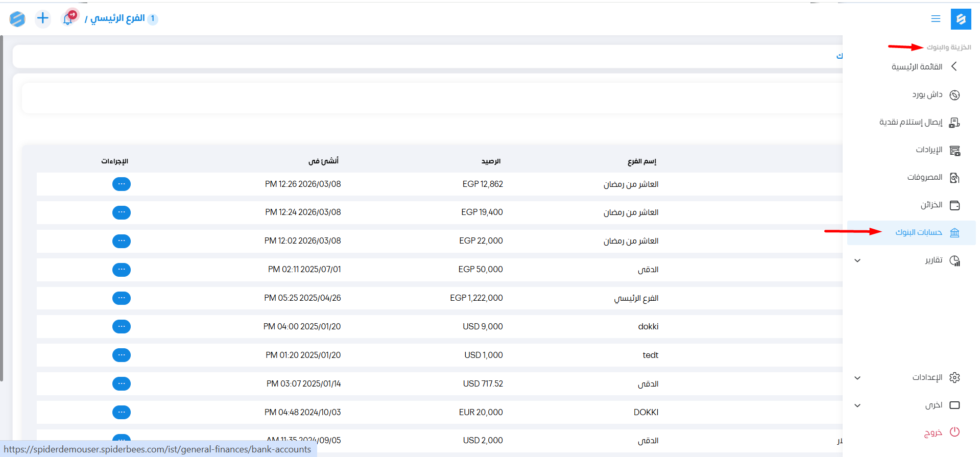The height and width of the screenshot is (457, 980).
Task: Open actions menu for EUR 20,000 row
Action: point(122,412)
